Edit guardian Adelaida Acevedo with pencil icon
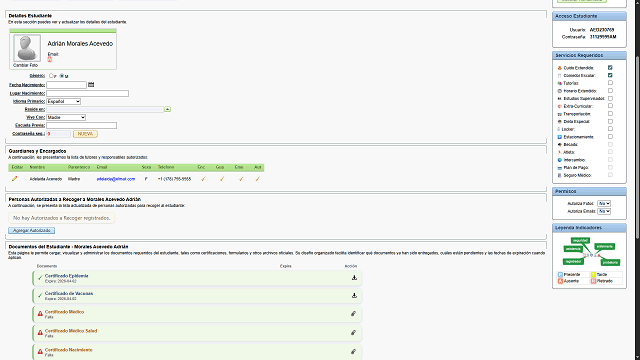The width and height of the screenshot is (640, 360). (15, 179)
